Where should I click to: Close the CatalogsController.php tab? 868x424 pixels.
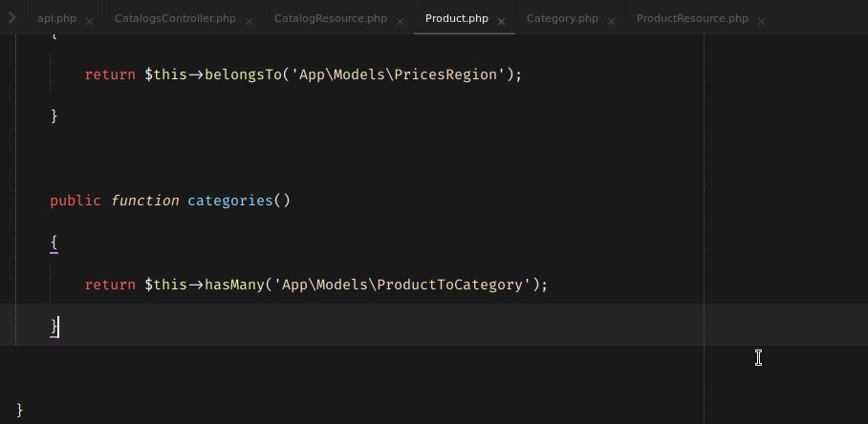tap(249, 19)
